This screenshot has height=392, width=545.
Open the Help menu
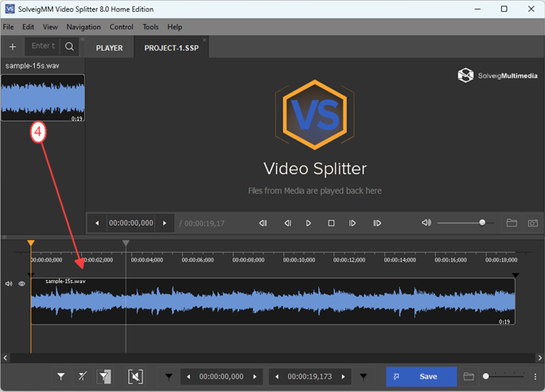(x=174, y=27)
